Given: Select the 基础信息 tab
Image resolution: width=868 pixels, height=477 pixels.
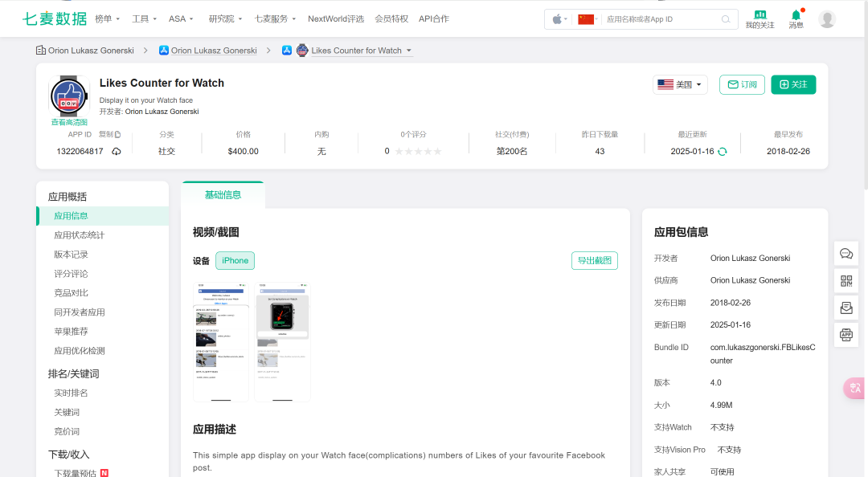Looking at the screenshot, I should (x=223, y=195).
